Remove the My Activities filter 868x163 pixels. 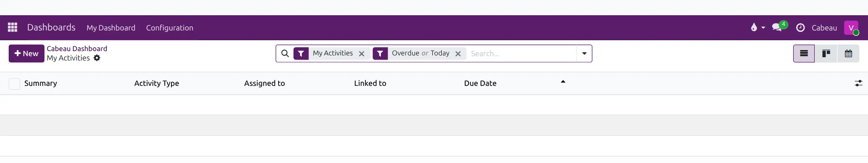point(361,54)
